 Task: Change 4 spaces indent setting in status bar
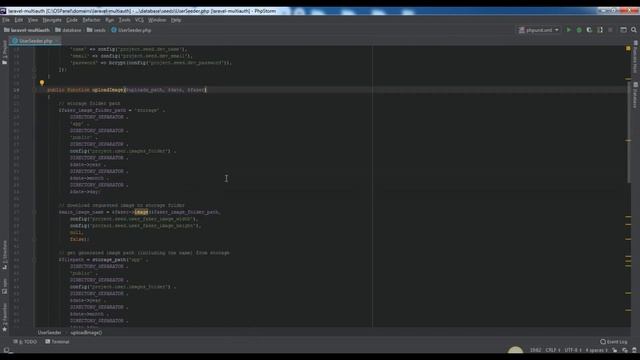point(596,350)
